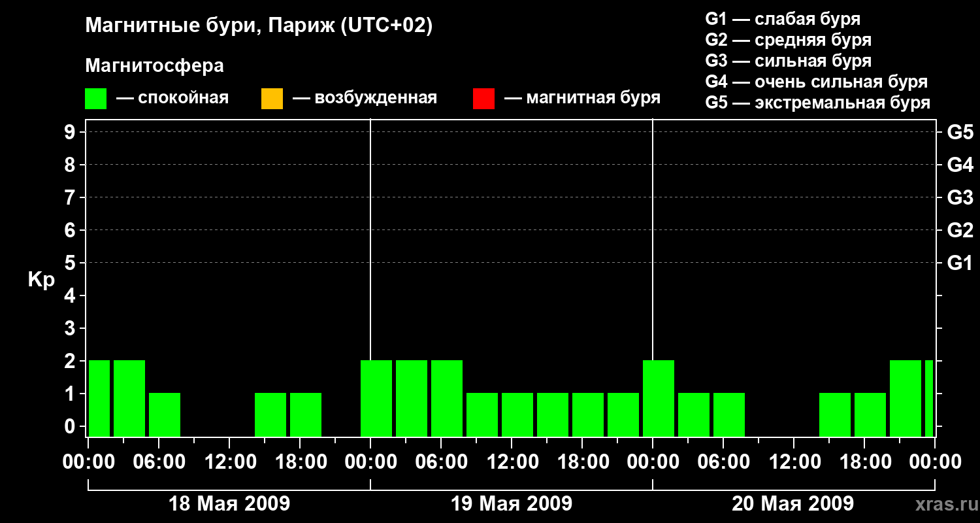Click legend line 'G5 — экстремальная буря'
This screenshot has width=980, height=523.
[x=818, y=103]
